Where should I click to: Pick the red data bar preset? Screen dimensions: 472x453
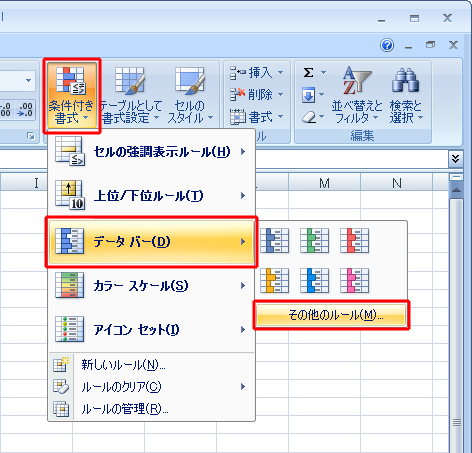pos(354,240)
